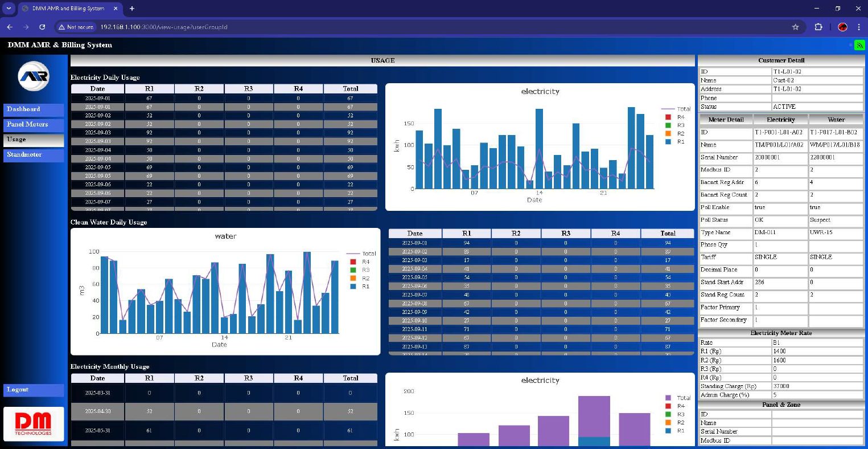Click the 2025-04-30 date in the monthly electricity table

click(98, 411)
